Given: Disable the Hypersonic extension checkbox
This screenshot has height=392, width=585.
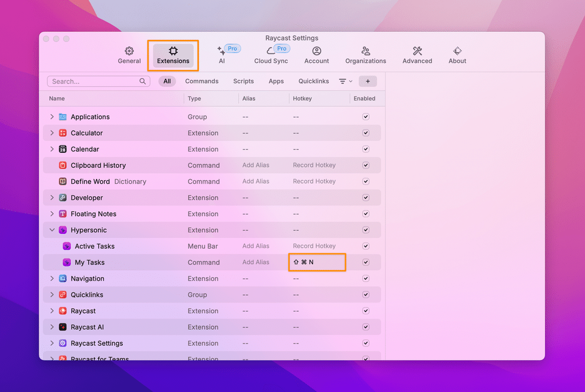Looking at the screenshot, I should pos(366,230).
